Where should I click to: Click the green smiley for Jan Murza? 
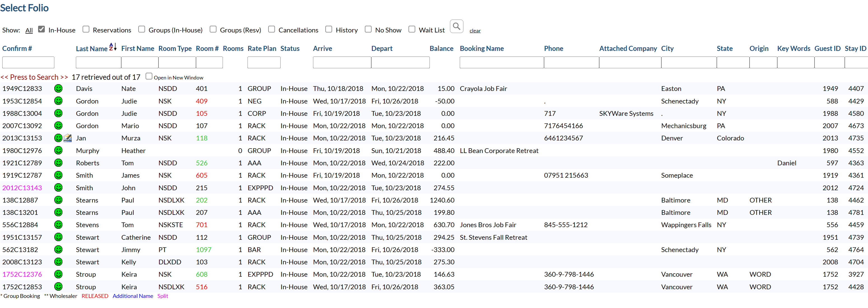[58, 138]
